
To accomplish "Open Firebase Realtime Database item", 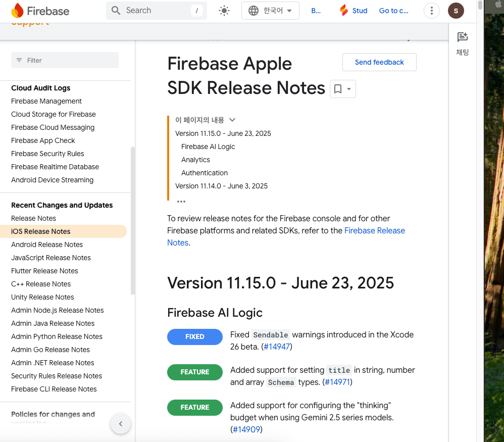I will point(55,167).
